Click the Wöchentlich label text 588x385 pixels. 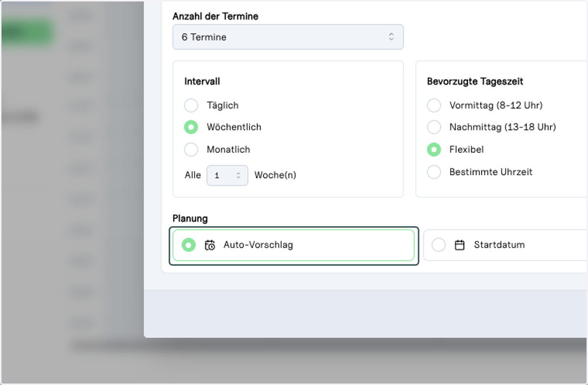pyautogui.click(x=234, y=127)
